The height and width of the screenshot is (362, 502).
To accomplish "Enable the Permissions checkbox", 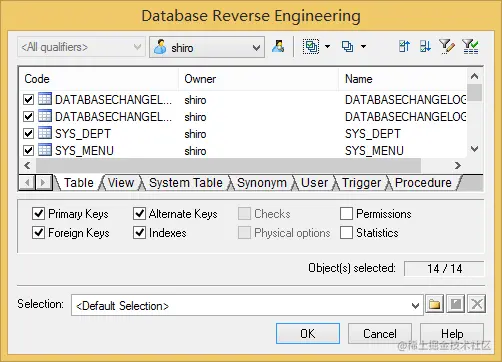I will [346, 214].
